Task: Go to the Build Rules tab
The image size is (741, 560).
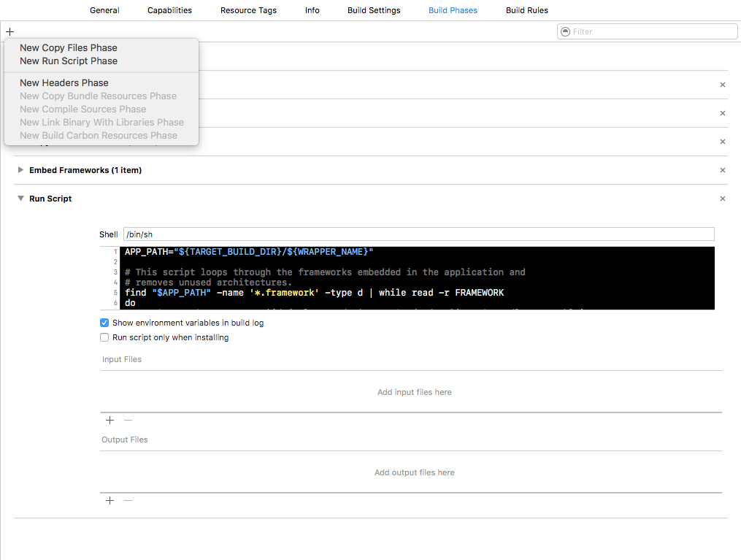Action: click(x=526, y=10)
